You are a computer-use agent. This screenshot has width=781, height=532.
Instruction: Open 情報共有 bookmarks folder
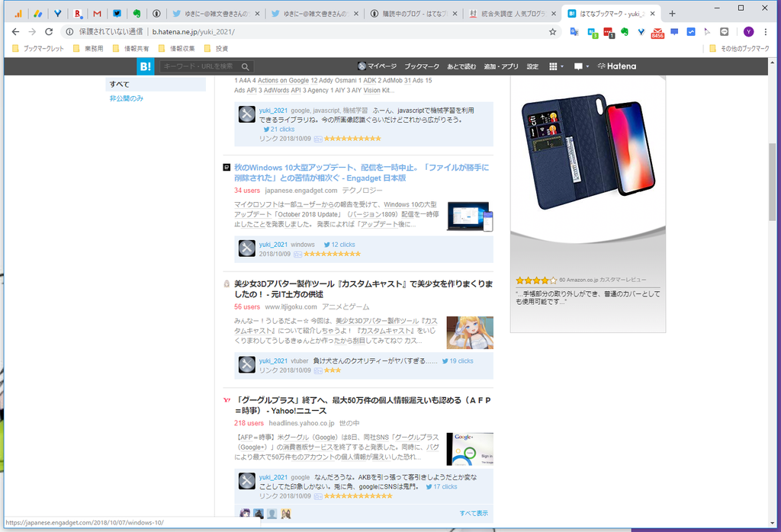coord(131,49)
